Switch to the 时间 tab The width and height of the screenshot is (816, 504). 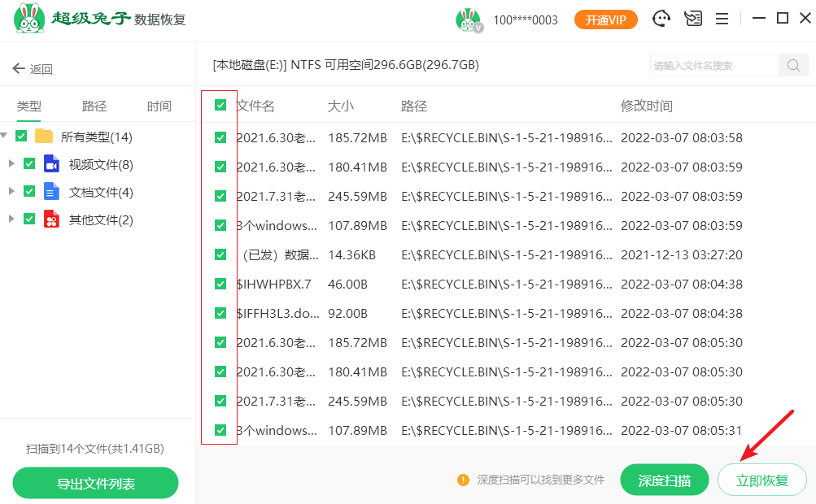pyautogui.click(x=159, y=106)
